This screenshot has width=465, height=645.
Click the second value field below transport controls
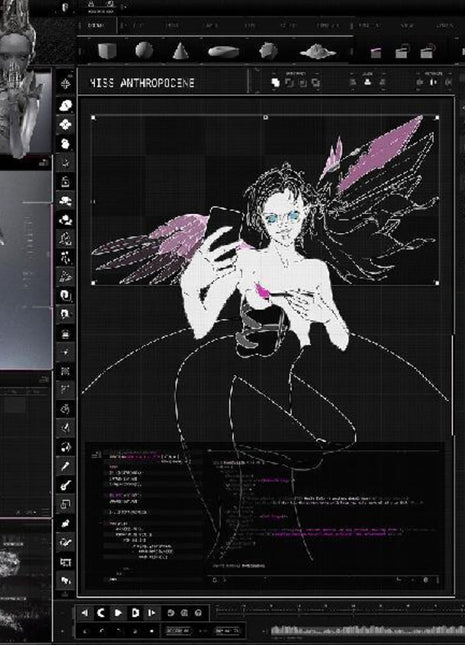pos(227,631)
